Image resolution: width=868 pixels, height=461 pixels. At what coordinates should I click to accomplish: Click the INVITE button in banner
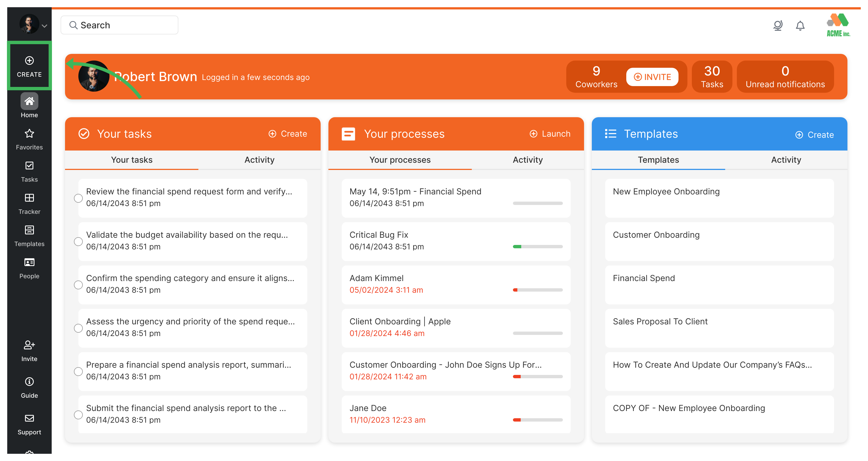point(652,77)
